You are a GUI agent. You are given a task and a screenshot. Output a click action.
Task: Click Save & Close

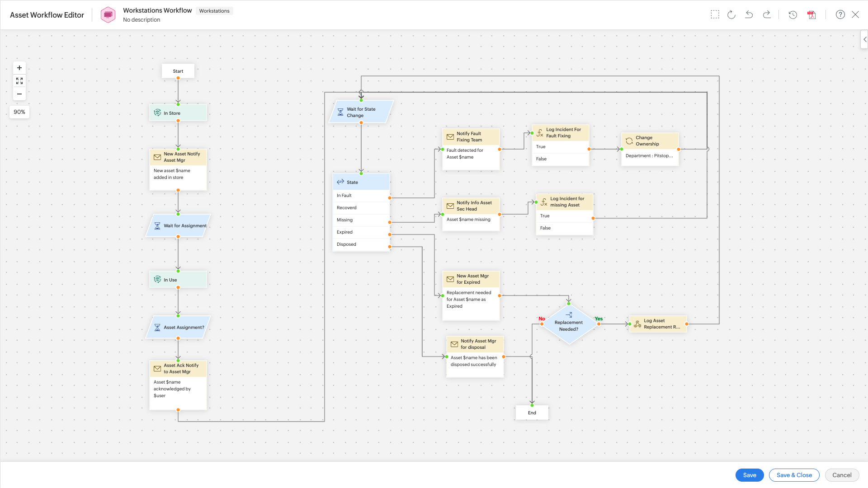(x=794, y=475)
